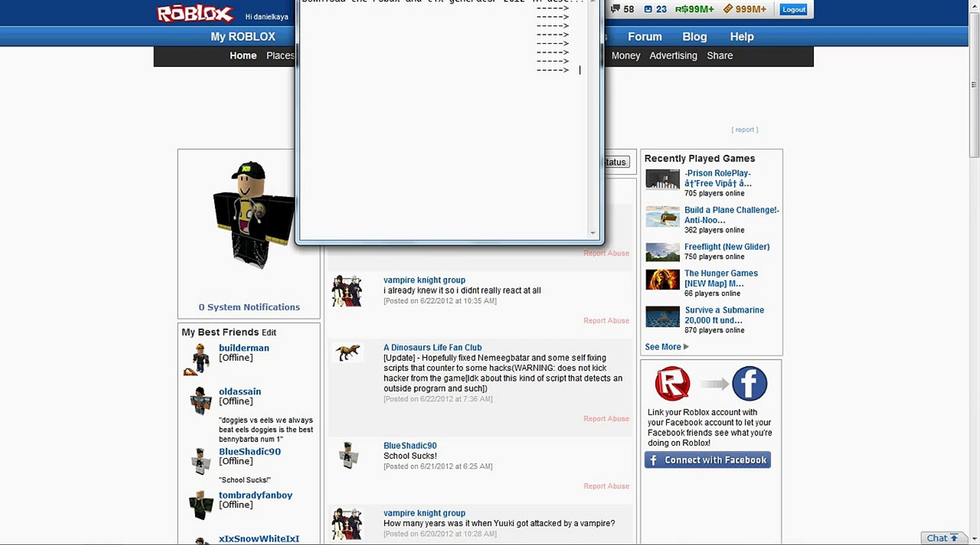Open the friend requests counter showing 23
This screenshot has width=980, height=545.
coord(656,9)
